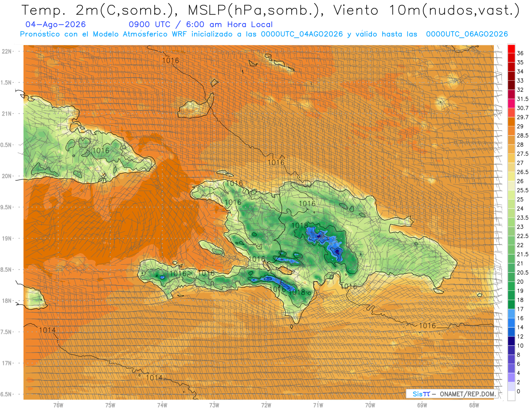Click the '29.7' value on the color scale
Image resolution: width=532 pixels, height=411 pixels.
pos(523,117)
